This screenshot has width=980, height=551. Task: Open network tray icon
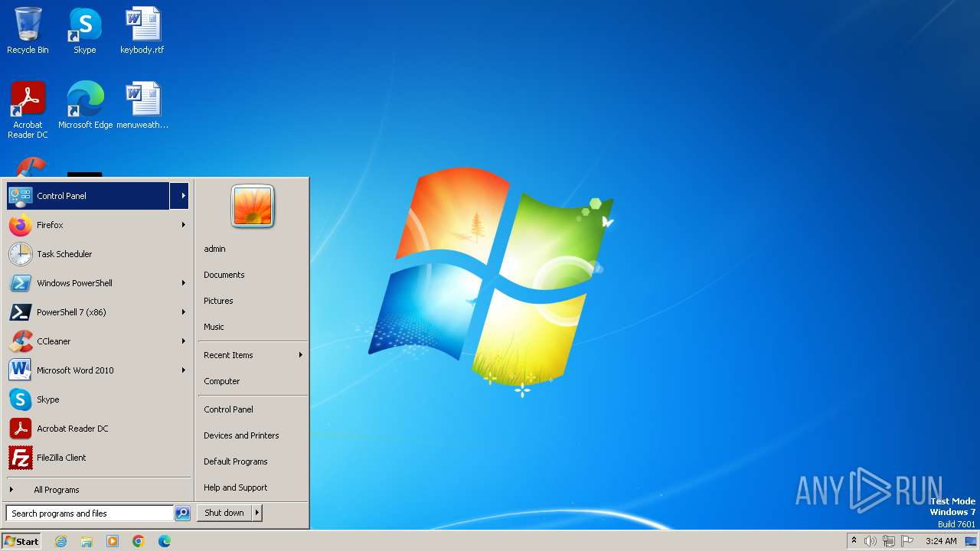[x=889, y=541]
